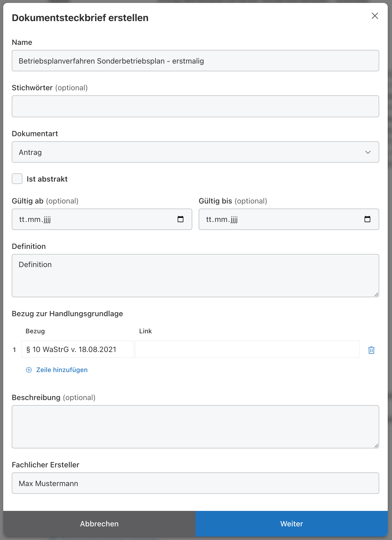392x540 pixels.
Task: Close the Dokumentsteckbrief dialog with X
Action: [375, 16]
